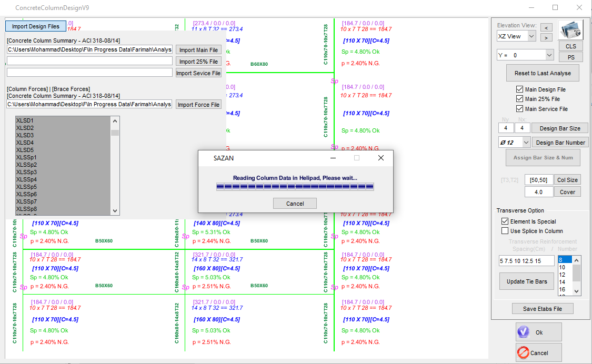Viewport: 592px width, 364px height.
Task: Click the SAZAN reading progress bar
Action: pyautogui.click(x=295, y=187)
